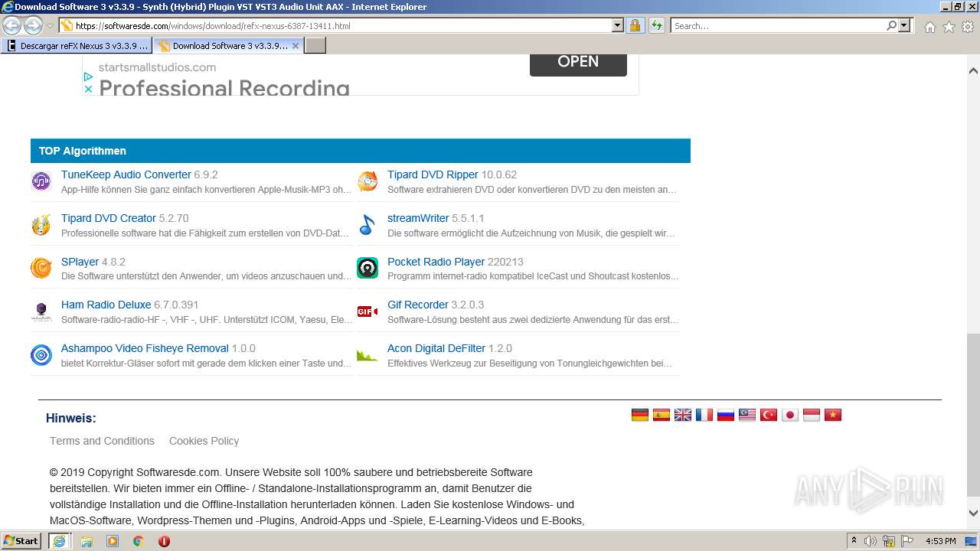Click the Acon Digital DeFilter icon
980x551 pixels.
(x=367, y=355)
